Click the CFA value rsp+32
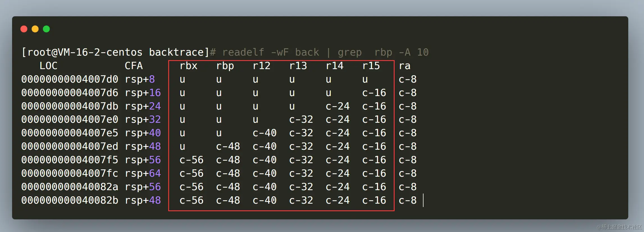Image resolution: width=644 pixels, height=232 pixels. point(143,119)
